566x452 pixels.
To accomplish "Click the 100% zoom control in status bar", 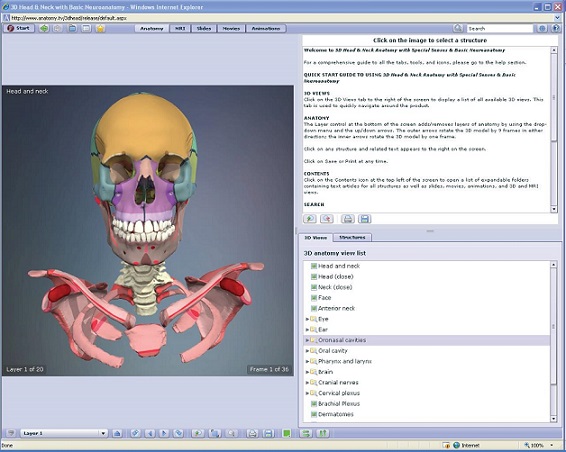I will [538, 445].
